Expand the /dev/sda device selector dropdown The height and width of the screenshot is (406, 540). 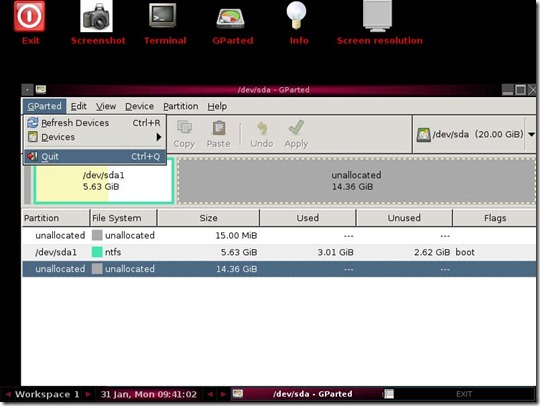[531, 134]
